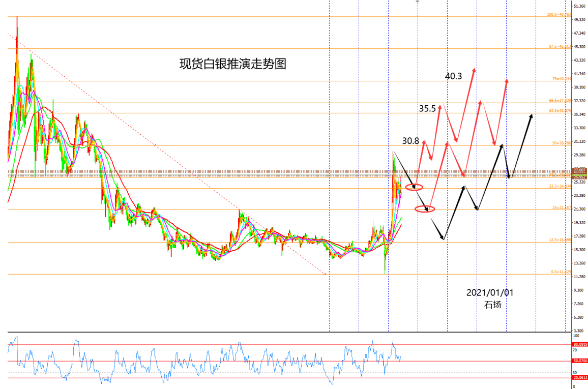Click the 13.260 price axis value
The height and width of the screenshot is (389, 588).
point(580,263)
